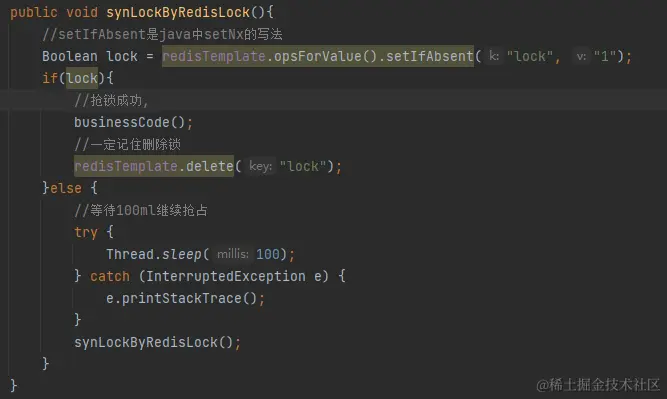The width and height of the screenshot is (667, 399).
Task: Click the 抢锁成功 comment line
Action: 111,100
